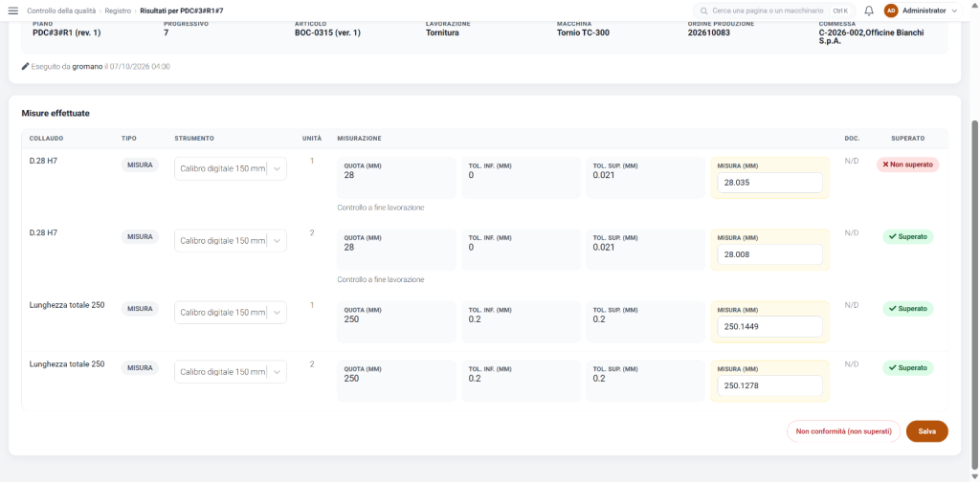
Task: Click first Controllo a fine lavorazione note
Action: [x=381, y=208]
